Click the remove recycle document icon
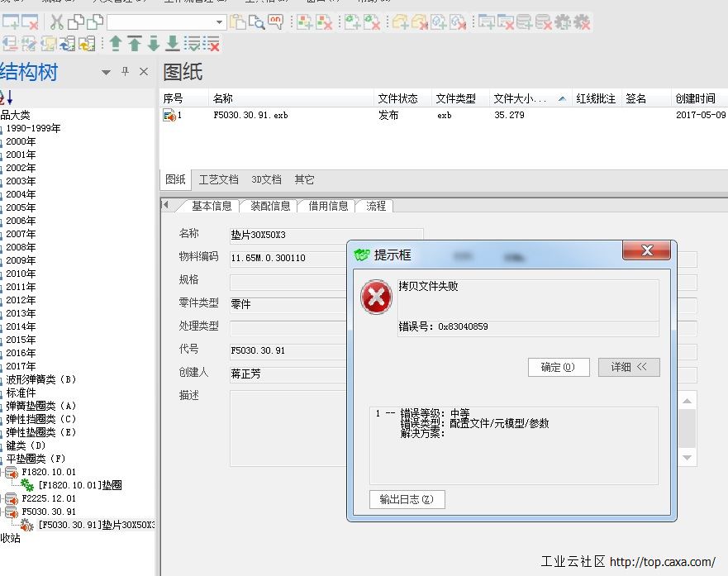 click(372, 21)
